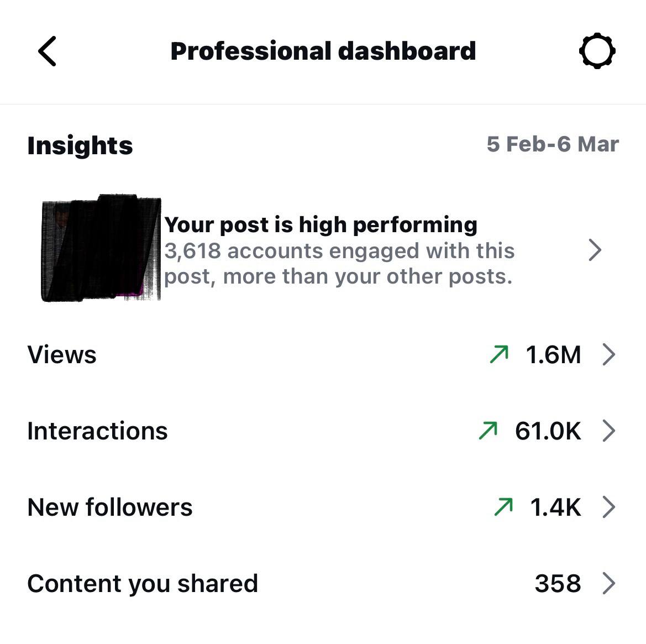Viewport: 646px width, 644px height.
Task: Click green trend arrow beside New followers
Action: tap(503, 507)
